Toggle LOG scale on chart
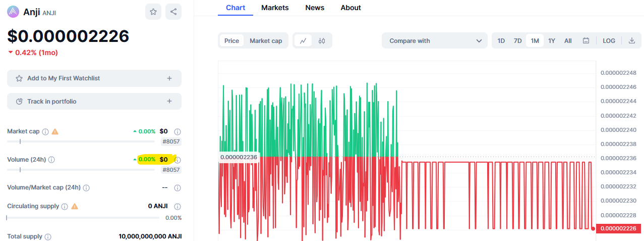Screen dimensions: 644x241 pyautogui.click(x=609, y=41)
